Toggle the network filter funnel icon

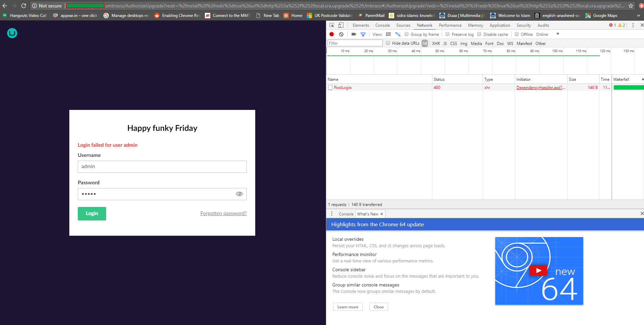click(363, 34)
